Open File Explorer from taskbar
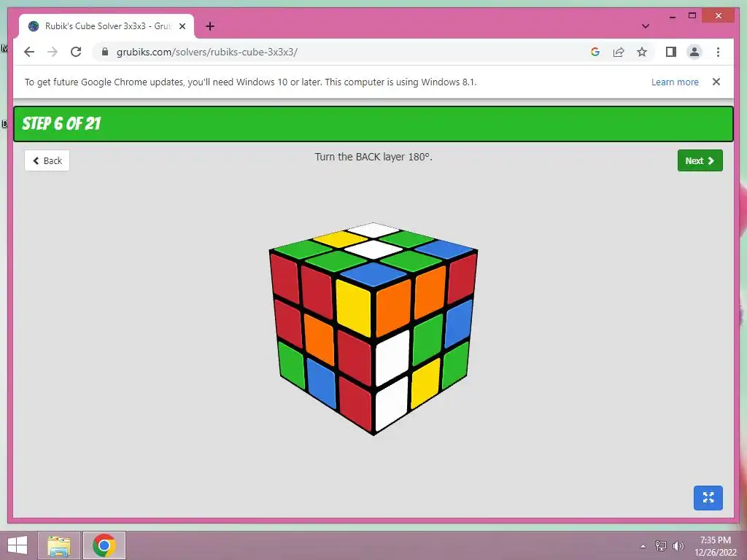The height and width of the screenshot is (560, 747). click(x=59, y=545)
